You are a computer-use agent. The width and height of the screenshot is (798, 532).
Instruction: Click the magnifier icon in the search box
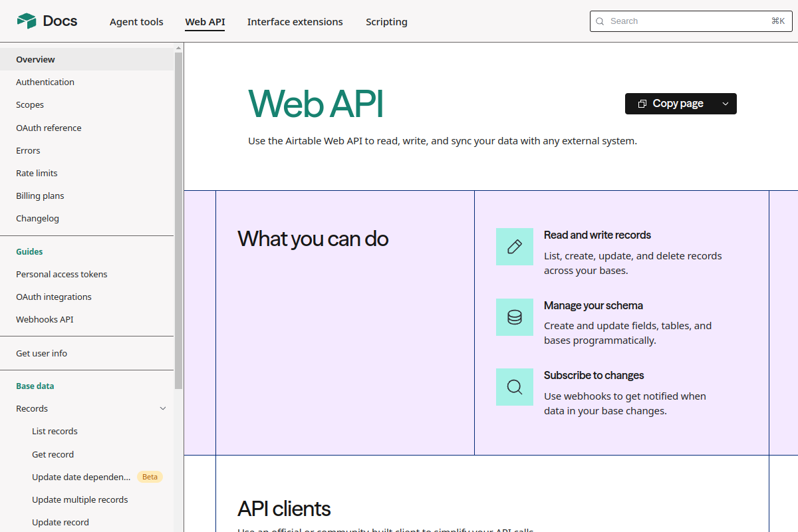click(x=600, y=21)
